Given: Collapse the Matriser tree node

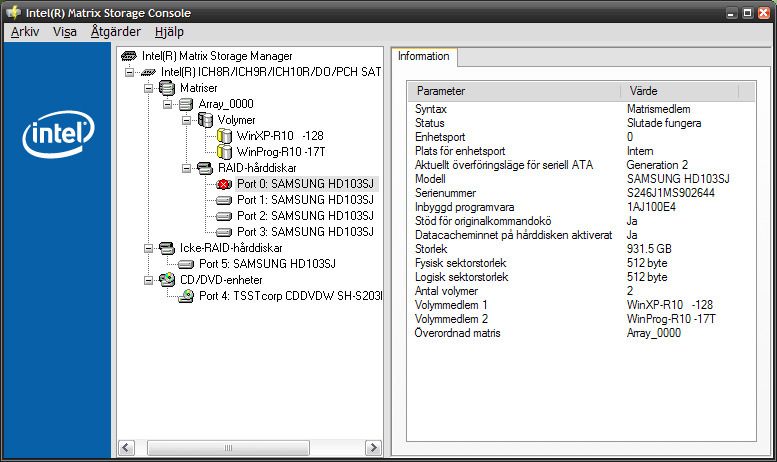Looking at the screenshot, I should click(x=148, y=88).
